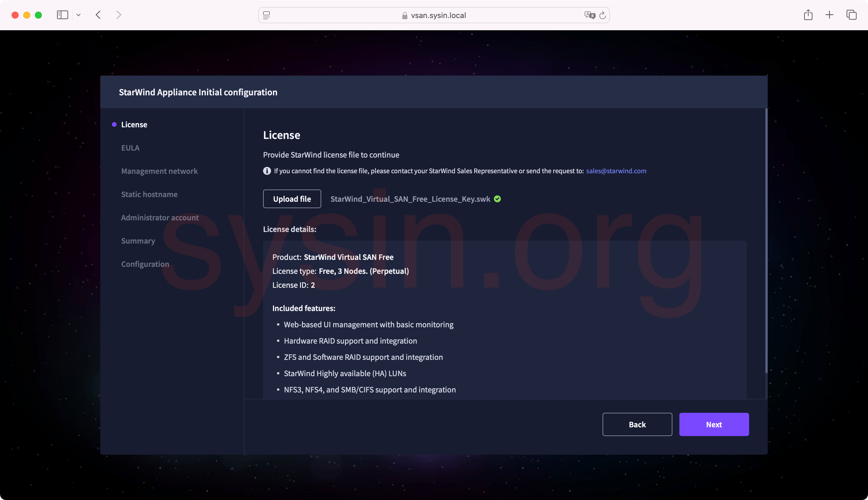Image resolution: width=868 pixels, height=500 pixels.
Task: Click the Upload file button
Action: point(292,199)
